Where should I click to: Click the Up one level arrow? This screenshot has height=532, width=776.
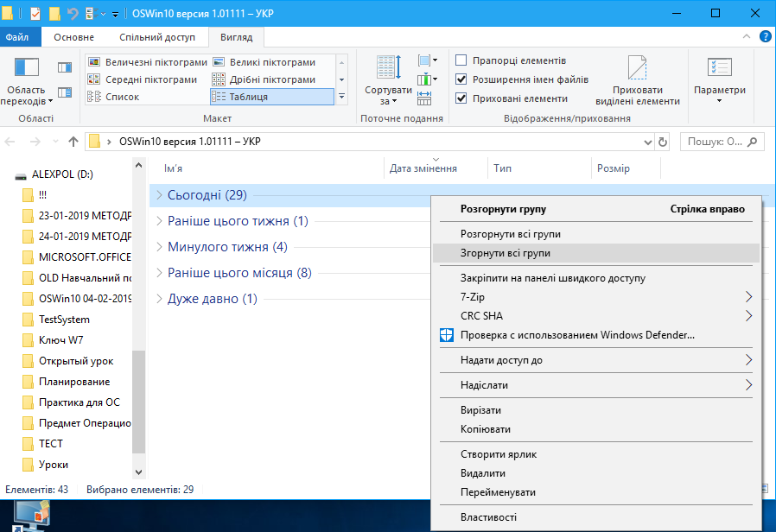(x=73, y=142)
